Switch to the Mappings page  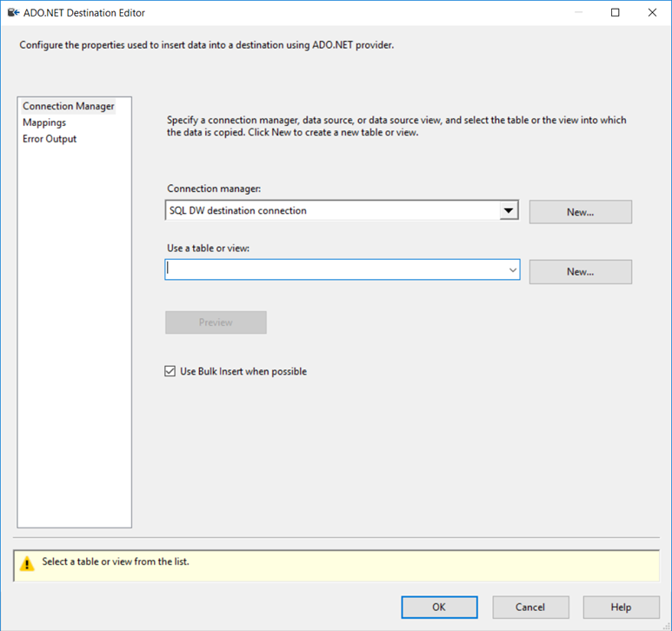click(44, 123)
